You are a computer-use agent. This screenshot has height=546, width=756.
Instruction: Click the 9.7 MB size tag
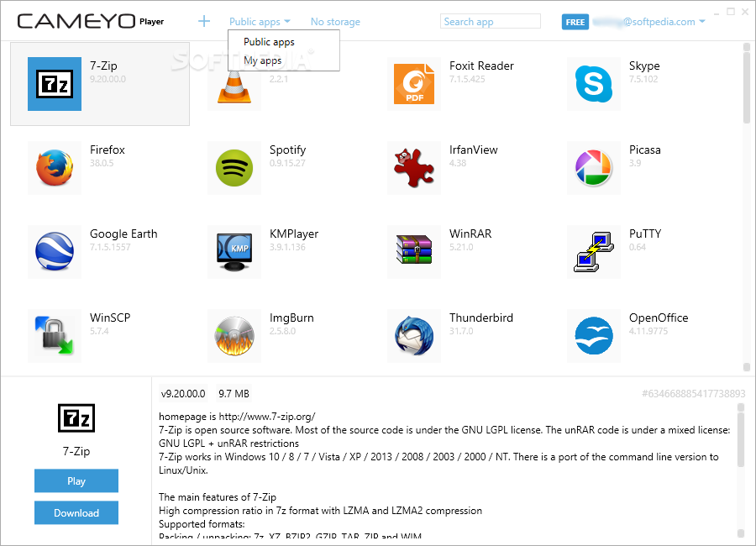[234, 394]
